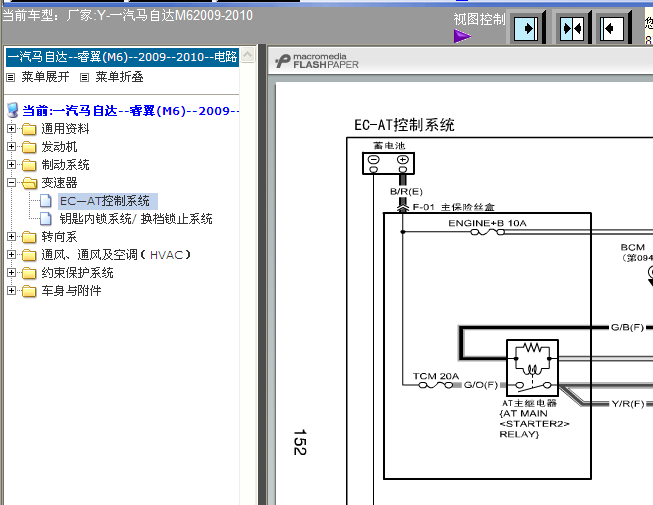Click page number 152 in the document
653x505 pixels.
click(300, 442)
